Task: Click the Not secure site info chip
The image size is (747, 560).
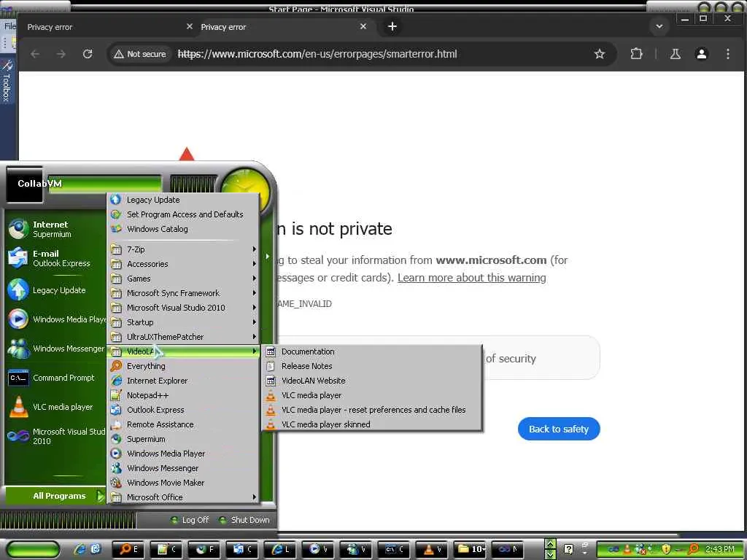Action: click(x=140, y=54)
